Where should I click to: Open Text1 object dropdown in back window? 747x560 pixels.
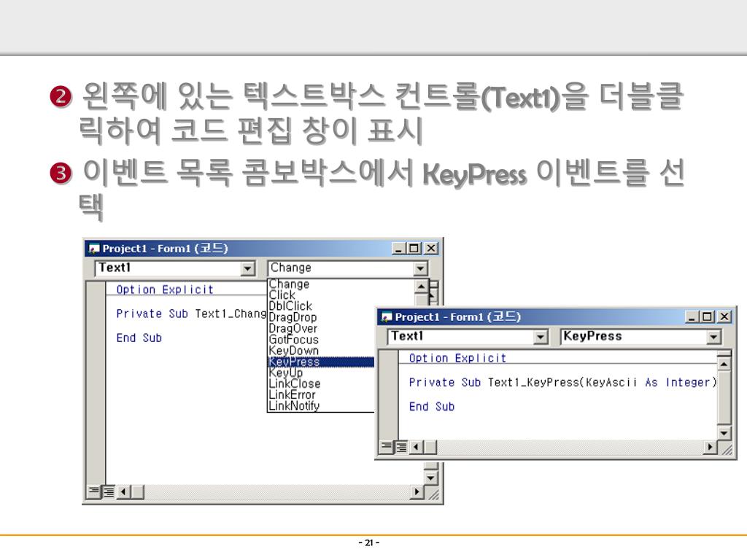click(247, 268)
